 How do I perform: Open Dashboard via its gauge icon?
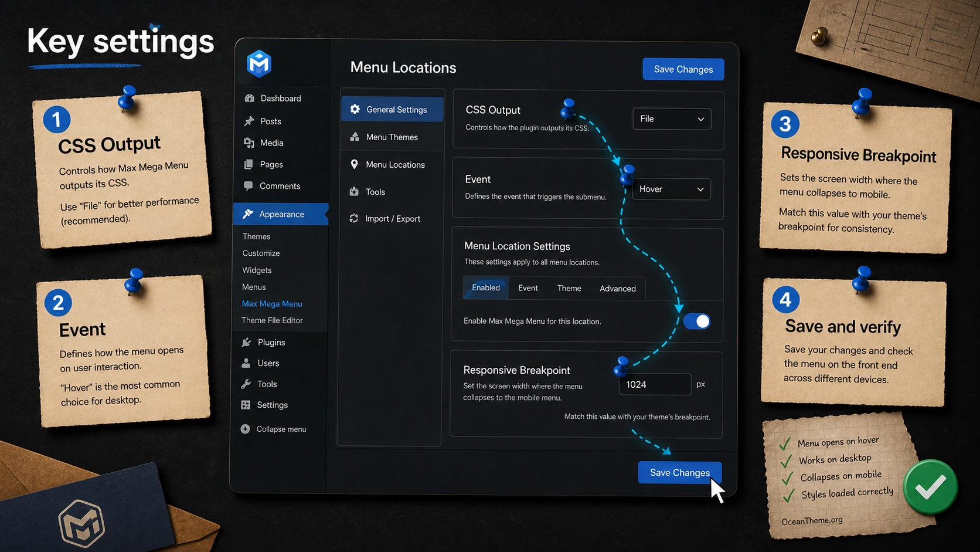[250, 98]
